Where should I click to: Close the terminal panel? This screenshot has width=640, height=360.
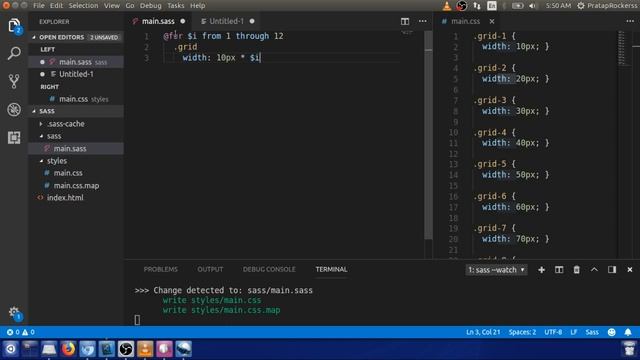[630, 270]
